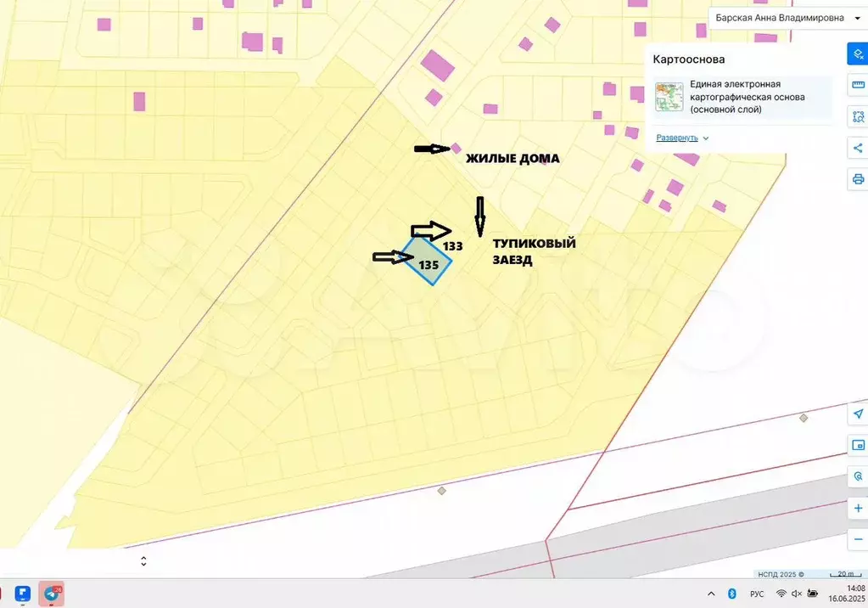Toggle the overview minimap icon
This screenshot has width=868, height=608.
pyautogui.click(x=858, y=445)
